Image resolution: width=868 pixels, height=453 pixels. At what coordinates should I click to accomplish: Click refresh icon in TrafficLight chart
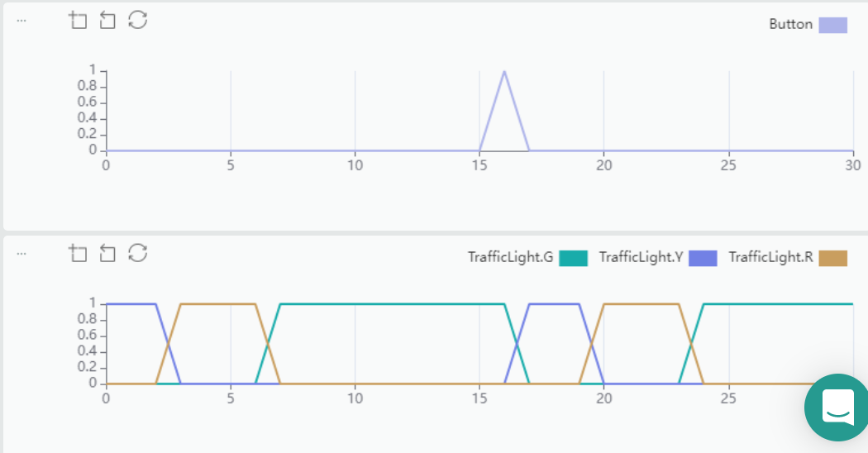(x=138, y=254)
